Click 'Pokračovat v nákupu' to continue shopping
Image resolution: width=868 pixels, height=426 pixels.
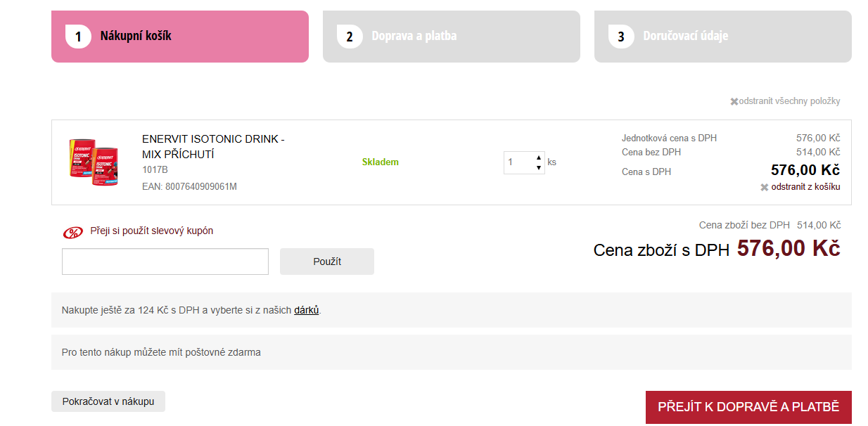pos(108,401)
